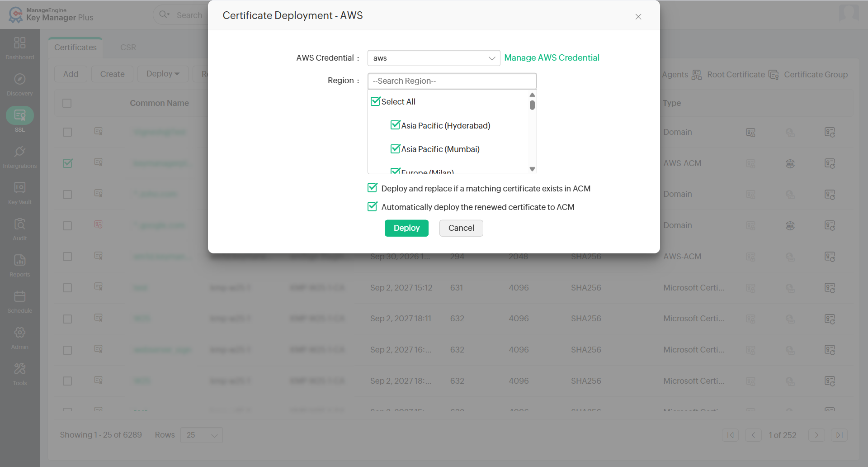Check the row with Sep 2, 2027 15:12 expiry
Screen dimensions: 868x467
pyautogui.click(x=67, y=288)
